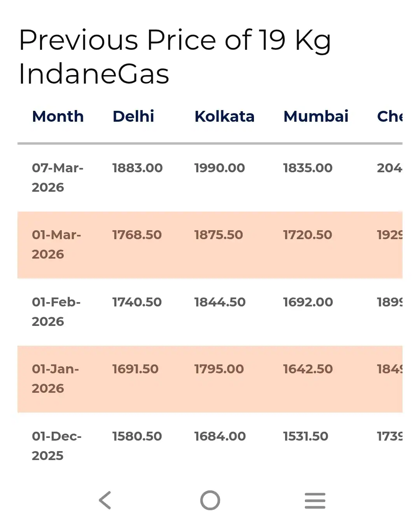
Task: Select the 07-Mar-2026 date cell
Action: pos(58,177)
